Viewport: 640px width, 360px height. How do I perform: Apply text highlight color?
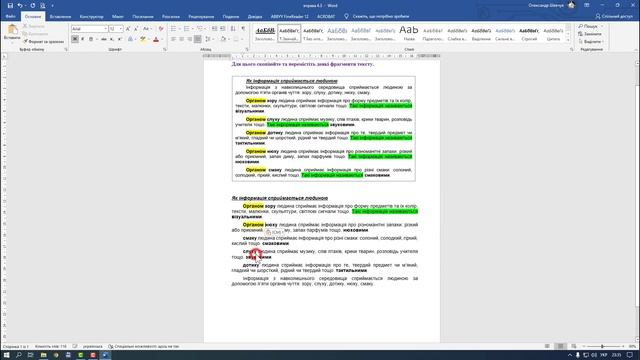[142, 39]
